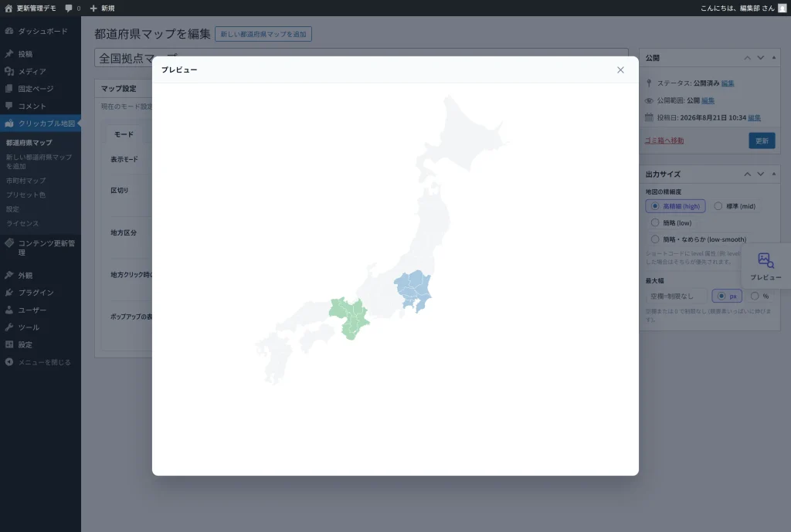Open 都道府県マップ submenu item
791x532 pixels.
tap(29, 143)
